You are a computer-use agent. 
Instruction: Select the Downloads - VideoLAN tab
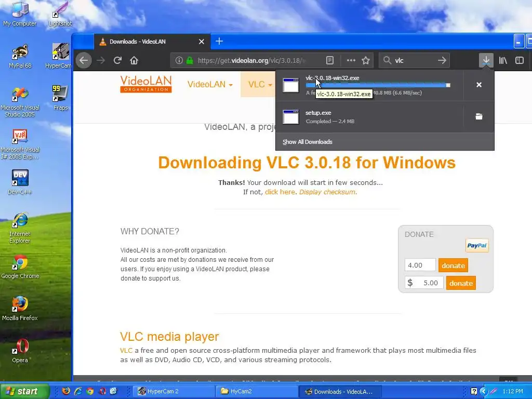(x=152, y=42)
